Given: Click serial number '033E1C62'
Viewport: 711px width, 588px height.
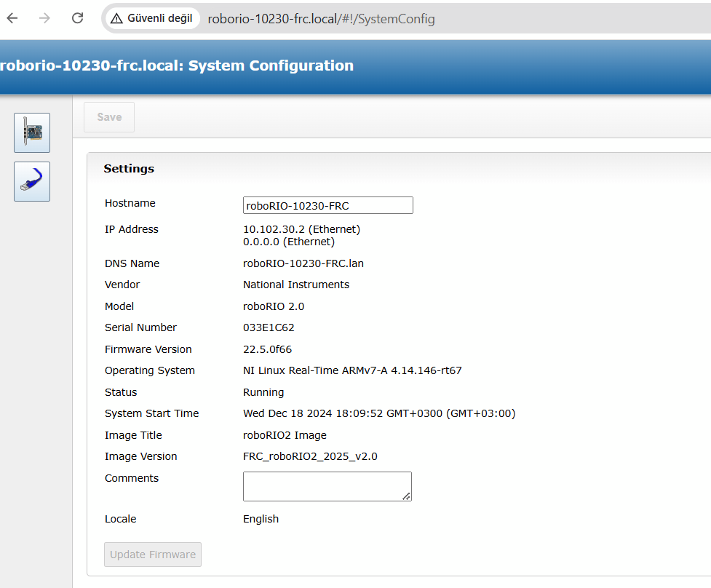Looking at the screenshot, I should click(269, 327).
